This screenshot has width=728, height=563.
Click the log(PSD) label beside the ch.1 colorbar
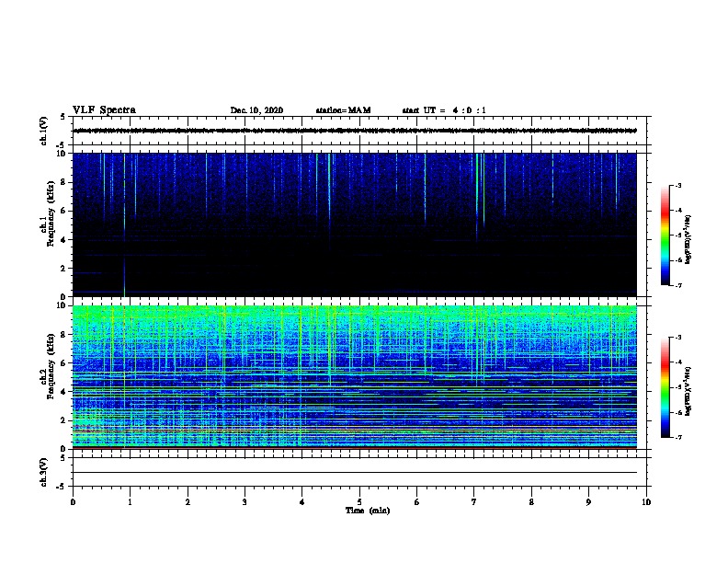tap(688, 240)
